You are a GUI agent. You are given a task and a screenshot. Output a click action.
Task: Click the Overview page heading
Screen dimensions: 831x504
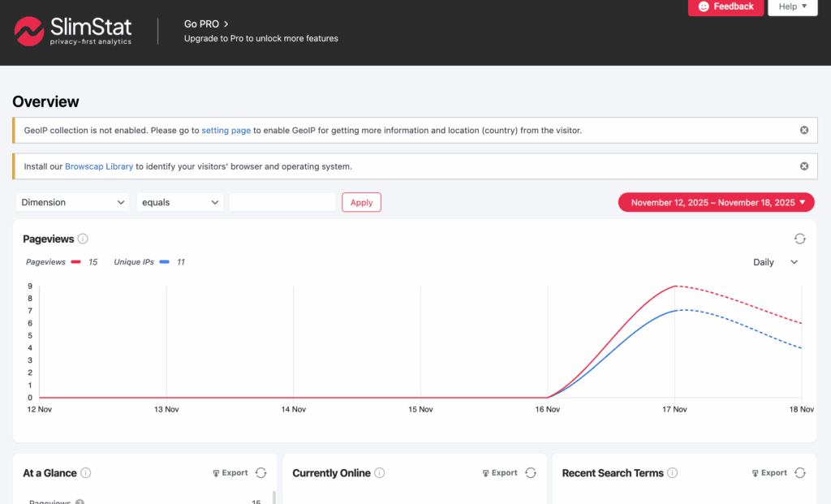coord(45,101)
